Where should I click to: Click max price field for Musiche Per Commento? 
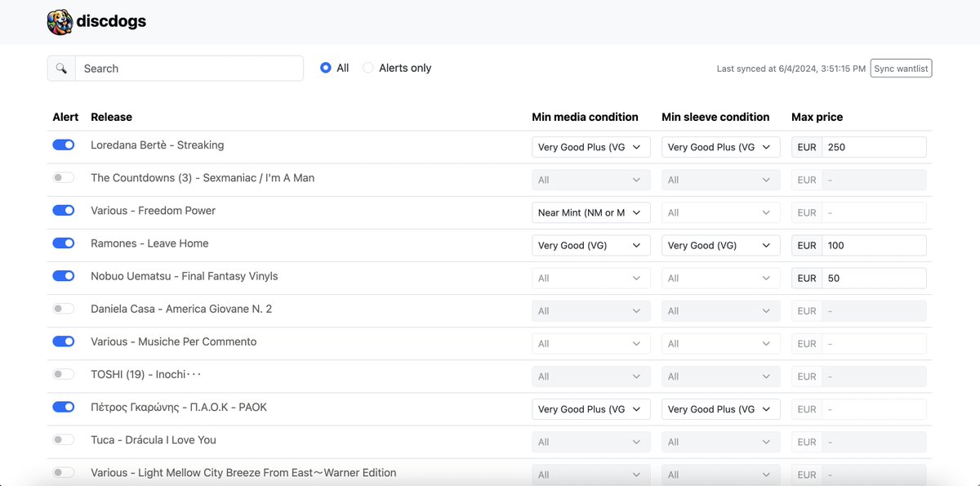874,344
